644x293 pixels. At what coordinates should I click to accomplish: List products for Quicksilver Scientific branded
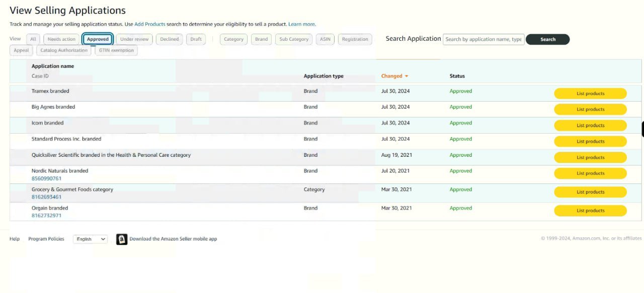591,158
